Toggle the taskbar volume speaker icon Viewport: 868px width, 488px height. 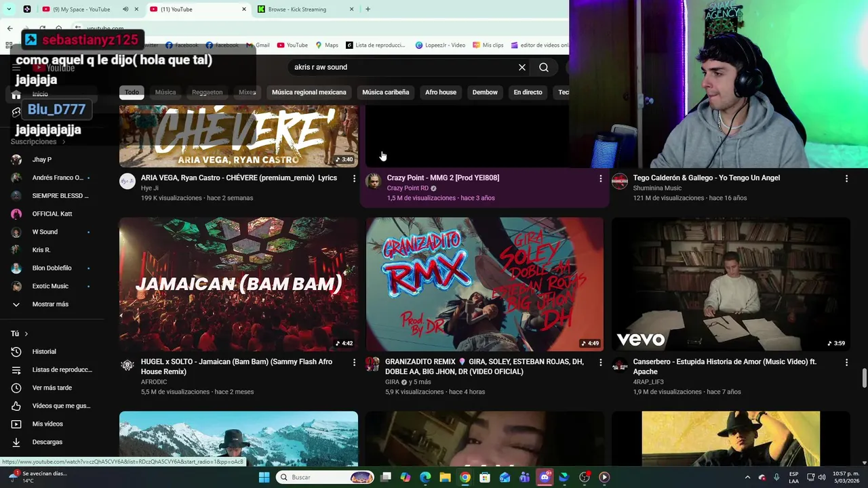pos(822,477)
